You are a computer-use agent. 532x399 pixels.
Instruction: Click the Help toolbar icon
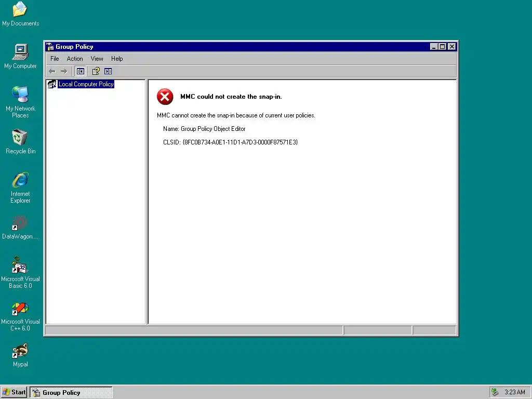coord(96,71)
